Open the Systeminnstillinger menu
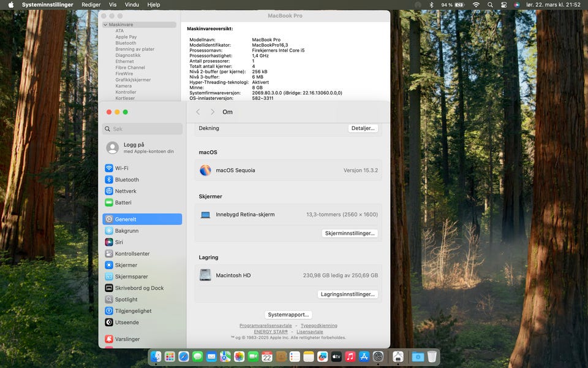 (48, 5)
